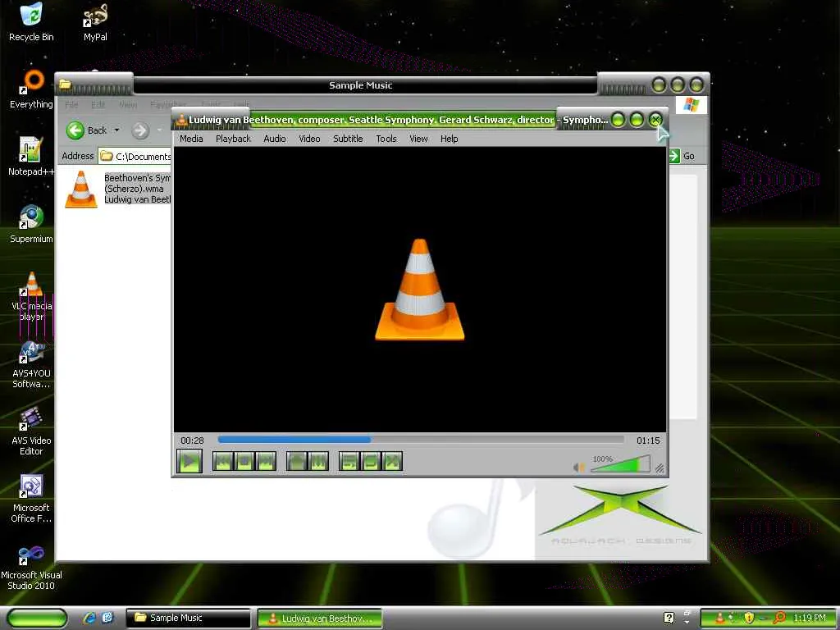
Task: Click the VLC cone tray icon
Action: pos(720,618)
